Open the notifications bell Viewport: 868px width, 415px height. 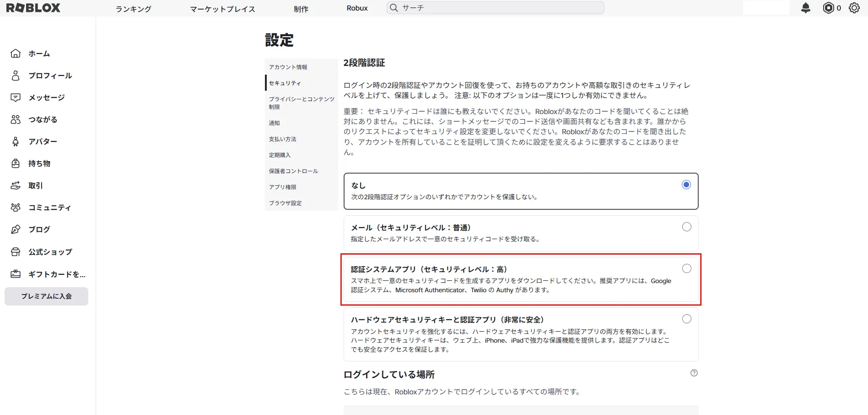pyautogui.click(x=806, y=8)
